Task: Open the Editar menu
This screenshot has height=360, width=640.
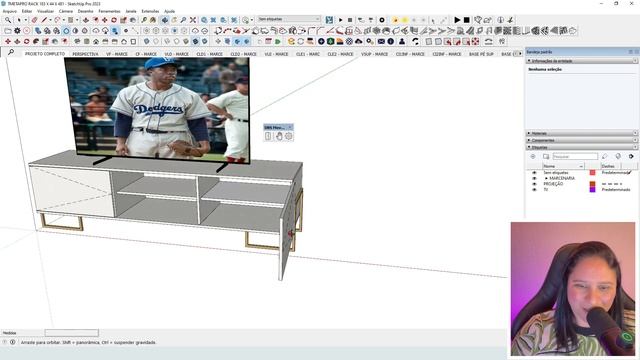Action: coord(27,11)
